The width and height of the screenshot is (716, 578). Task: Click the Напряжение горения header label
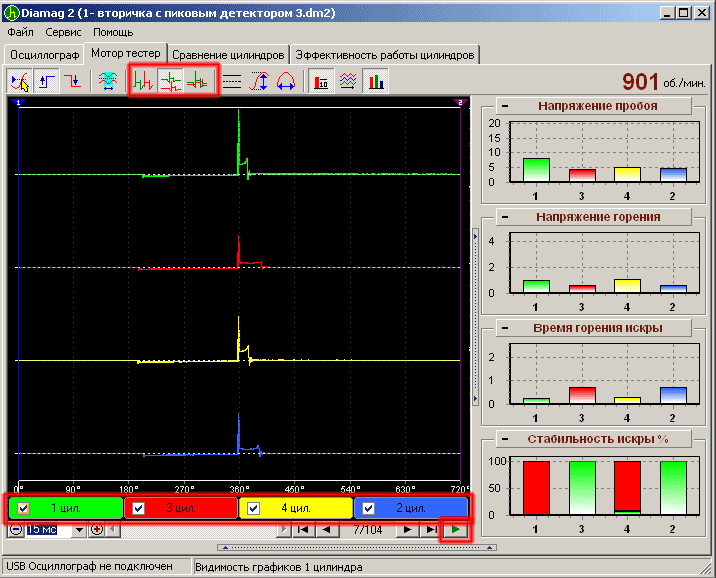[x=598, y=217]
